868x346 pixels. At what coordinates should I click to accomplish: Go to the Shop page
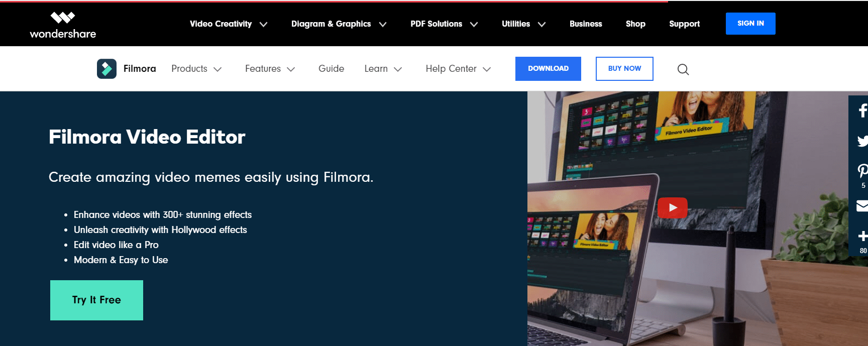tap(635, 24)
